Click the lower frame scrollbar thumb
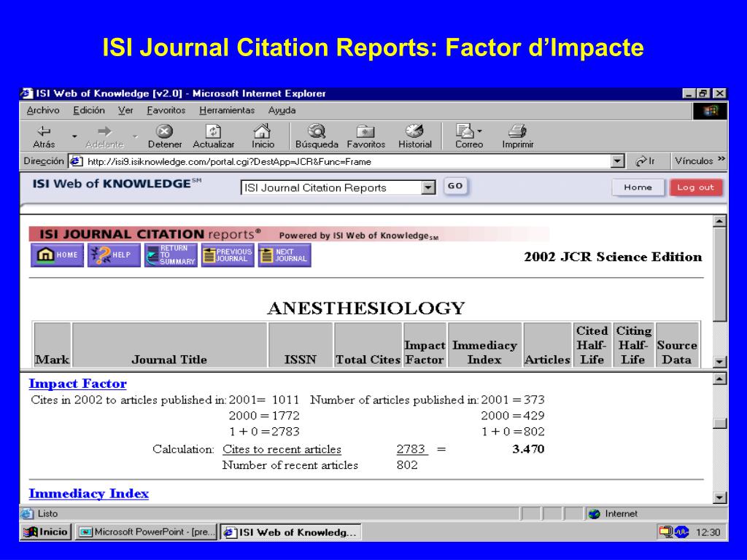 coord(720,423)
